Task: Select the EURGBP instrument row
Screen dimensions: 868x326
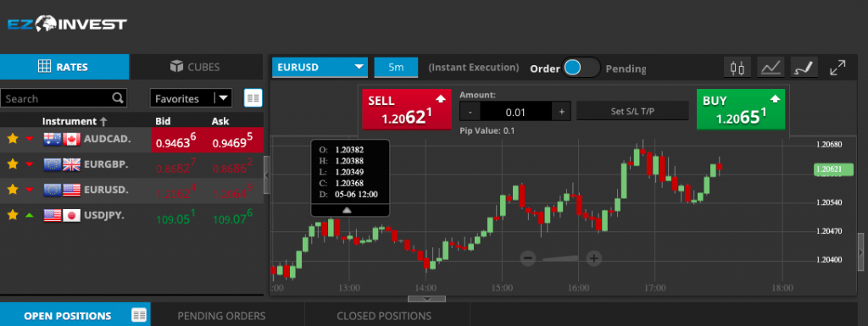Action: pos(131,165)
